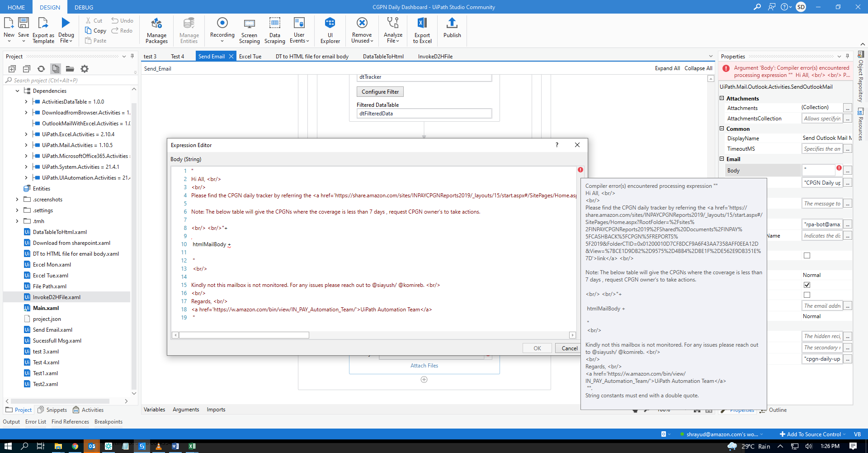
Task: Expand the ActivitiesDataTable dependency
Action: click(x=26, y=102)
